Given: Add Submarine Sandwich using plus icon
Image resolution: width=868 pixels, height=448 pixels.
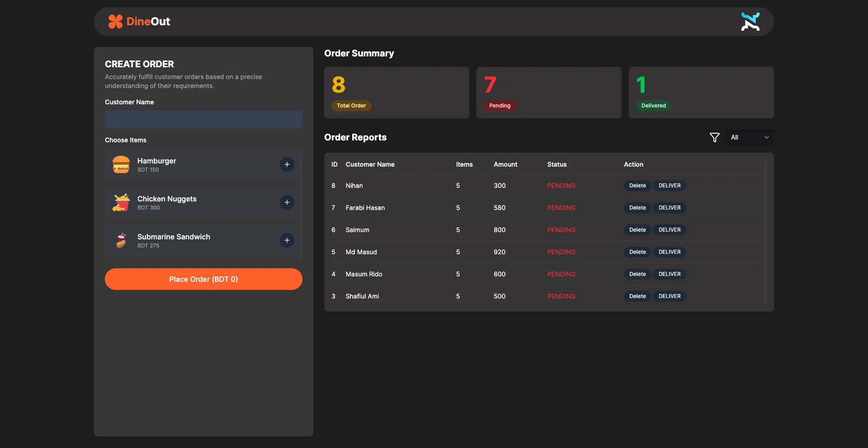Looking at the screenshot, I should (x=287, y=240).
